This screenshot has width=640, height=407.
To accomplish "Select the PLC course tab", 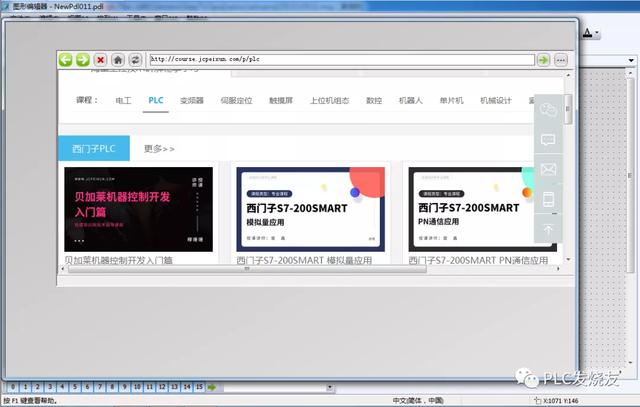I will pyautogui.click(x=156, y=101).
